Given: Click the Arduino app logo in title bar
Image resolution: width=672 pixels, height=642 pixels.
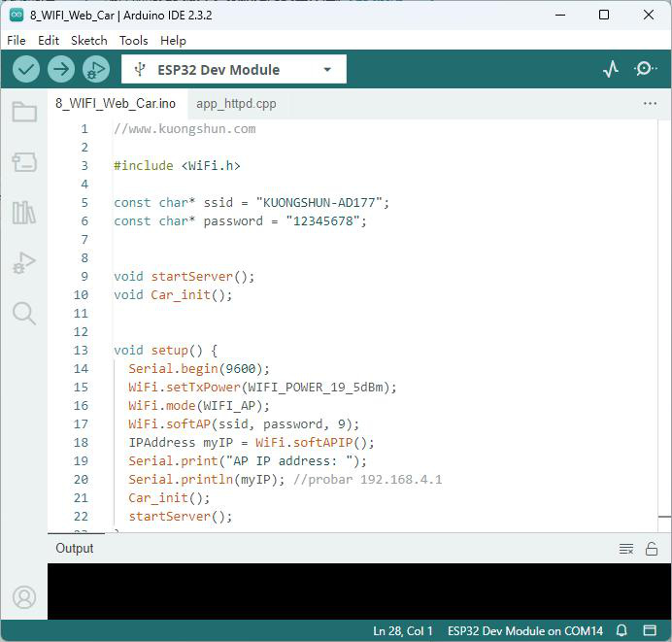Looking at the screenshot, I should [17, 15].
